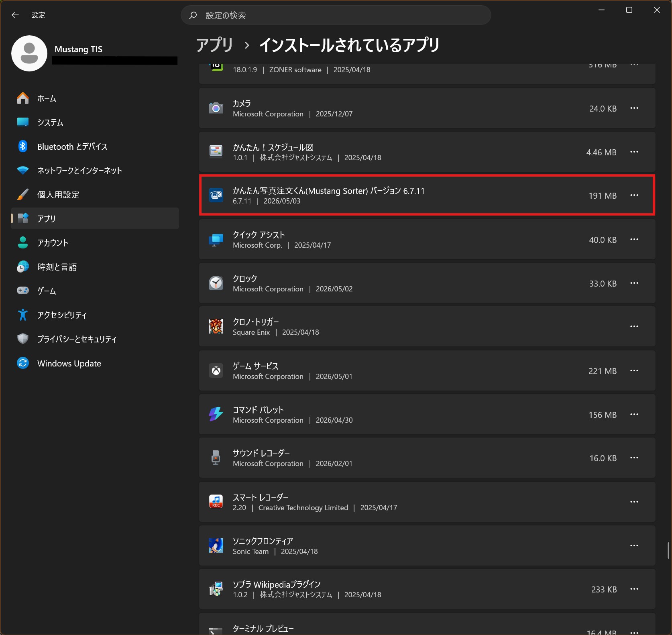Click the app list vertical scrollbar thumb

pos(668,550)
